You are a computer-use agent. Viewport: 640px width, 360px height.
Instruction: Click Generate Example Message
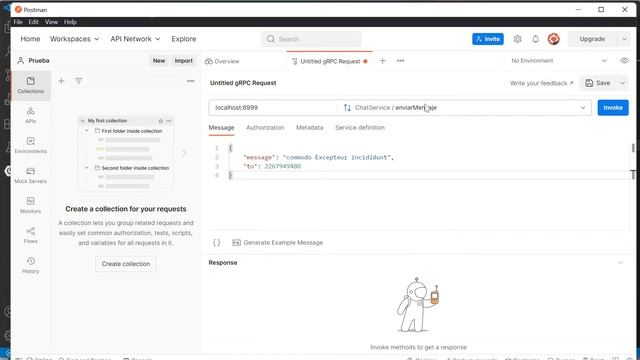point(278,242)
